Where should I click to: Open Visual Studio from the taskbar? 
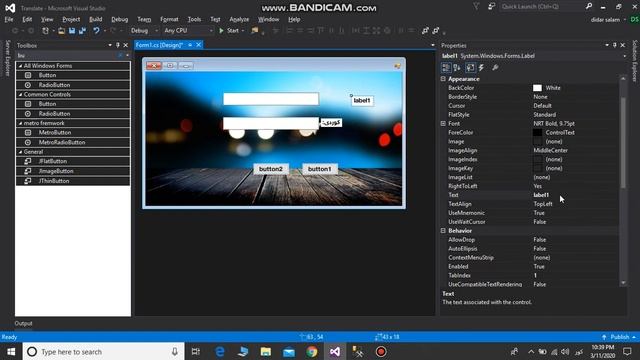pos(335,351)
